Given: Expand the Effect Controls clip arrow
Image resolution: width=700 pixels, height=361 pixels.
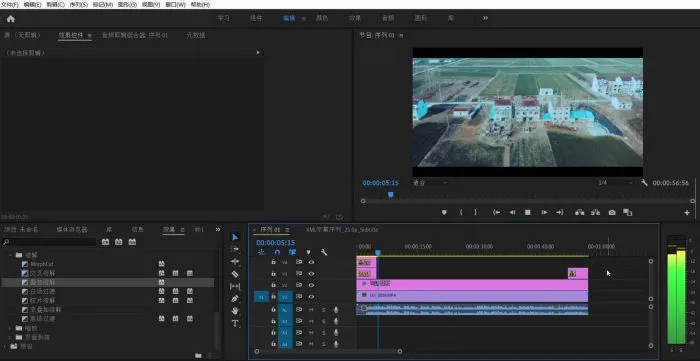Looking at the screenshot, I should pyautogui.click(x=258, y=53).
